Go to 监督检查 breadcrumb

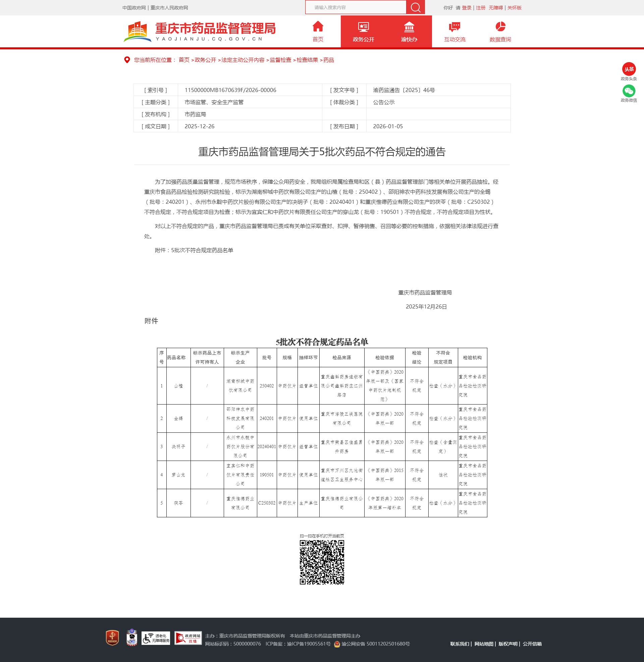click(280, 60)
